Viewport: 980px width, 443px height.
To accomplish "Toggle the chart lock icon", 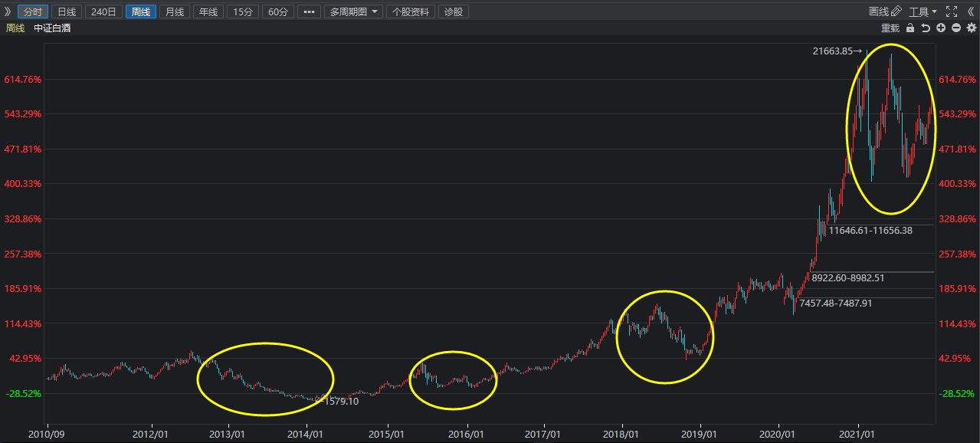I will tap(910, 28).
